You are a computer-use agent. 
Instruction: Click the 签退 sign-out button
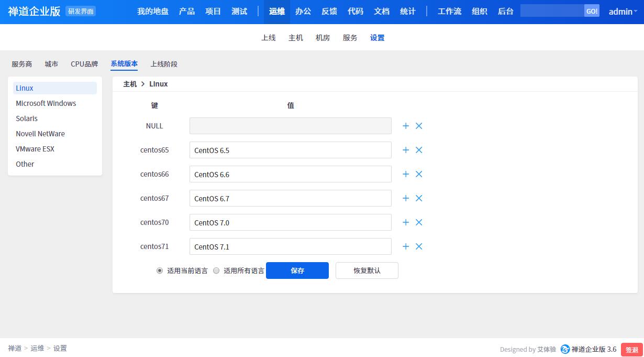pyautogui.click(x=632, y=350)
